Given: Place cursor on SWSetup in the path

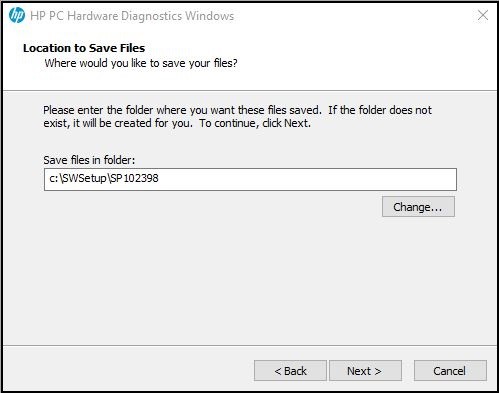Looking at the screenshot, I should [x=84, y=179].
